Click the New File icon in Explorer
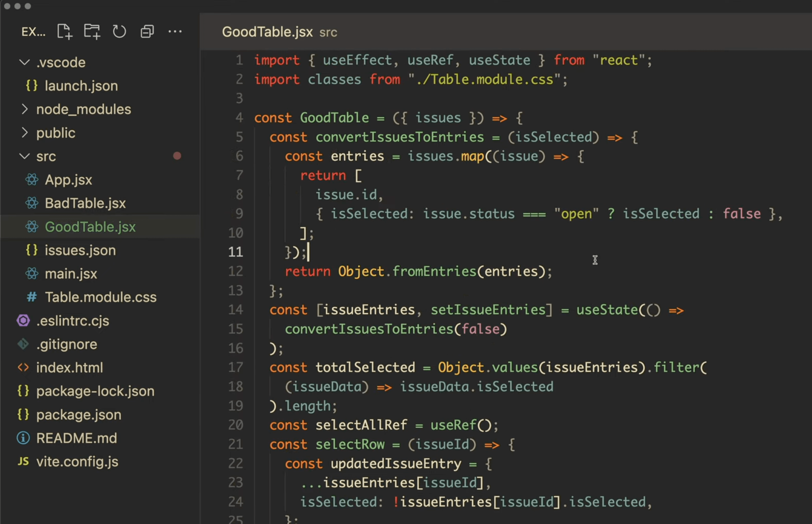812x524 pixels. pos(64,32)
